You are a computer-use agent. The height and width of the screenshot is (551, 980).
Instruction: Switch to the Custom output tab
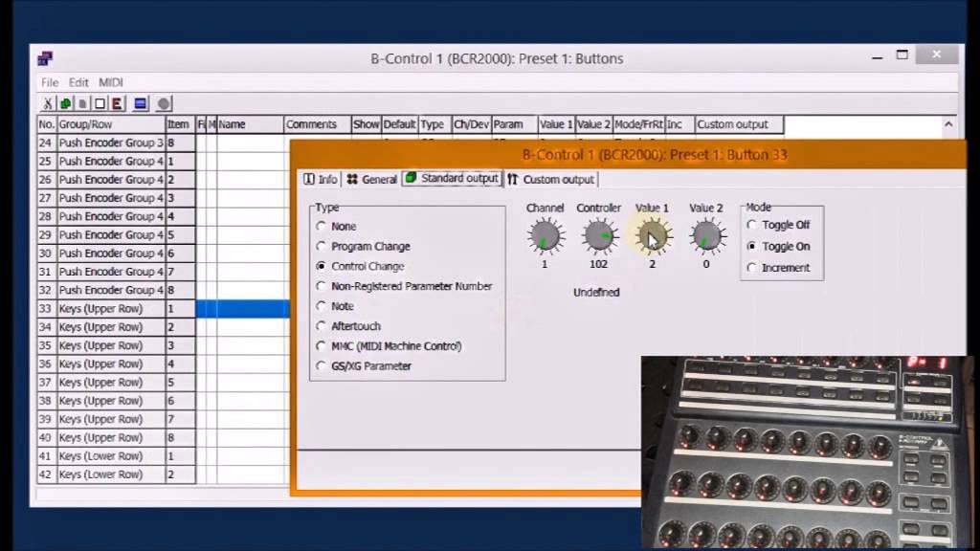550,179
